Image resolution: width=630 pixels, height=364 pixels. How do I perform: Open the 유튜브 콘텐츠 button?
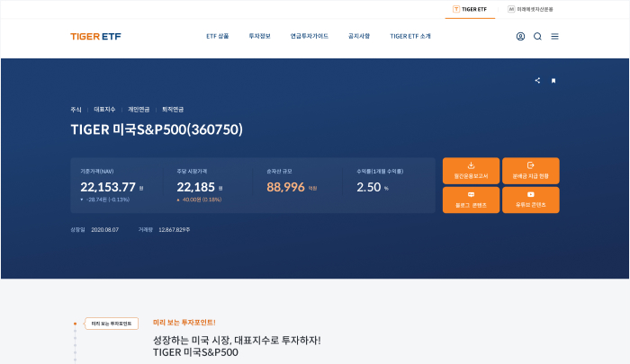coord(530,200)
